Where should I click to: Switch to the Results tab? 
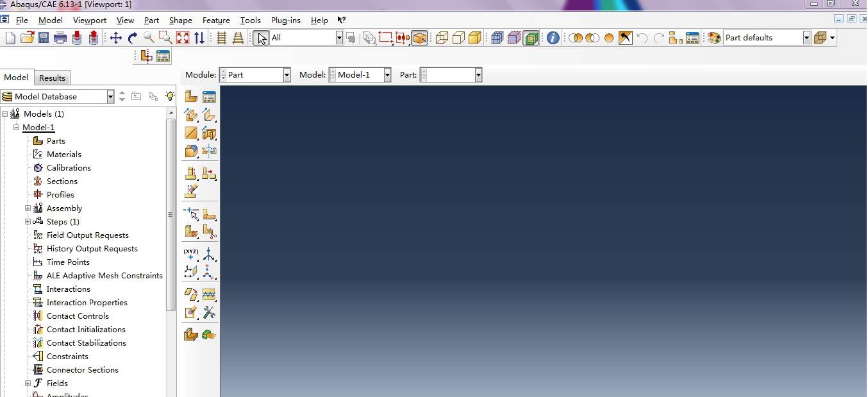52,78
